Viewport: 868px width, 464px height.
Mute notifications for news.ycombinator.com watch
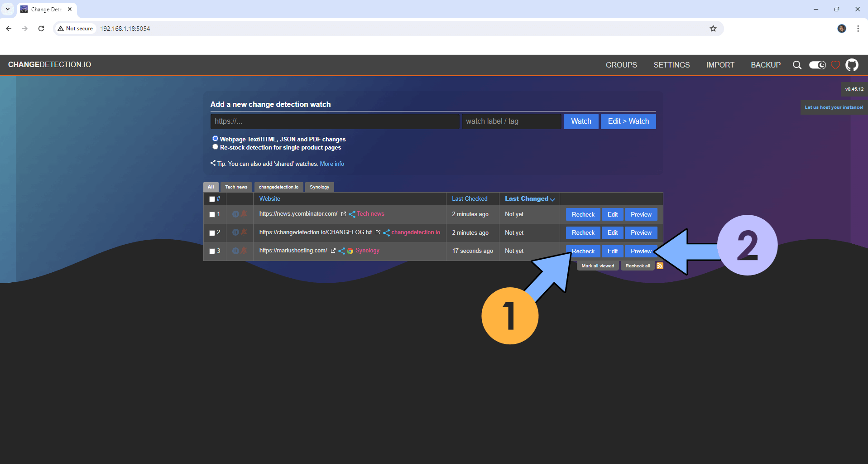244,214
